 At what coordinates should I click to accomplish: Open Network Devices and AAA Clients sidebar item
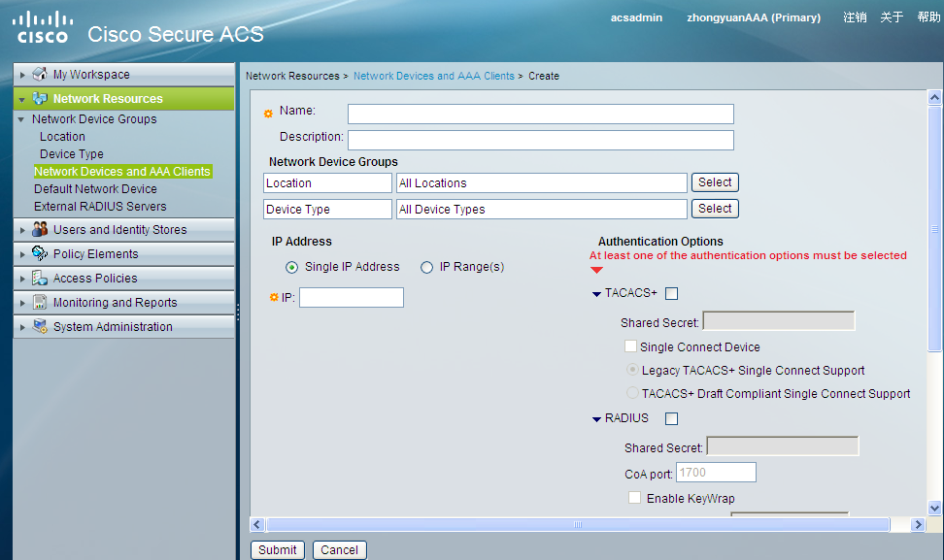point(122,172)
